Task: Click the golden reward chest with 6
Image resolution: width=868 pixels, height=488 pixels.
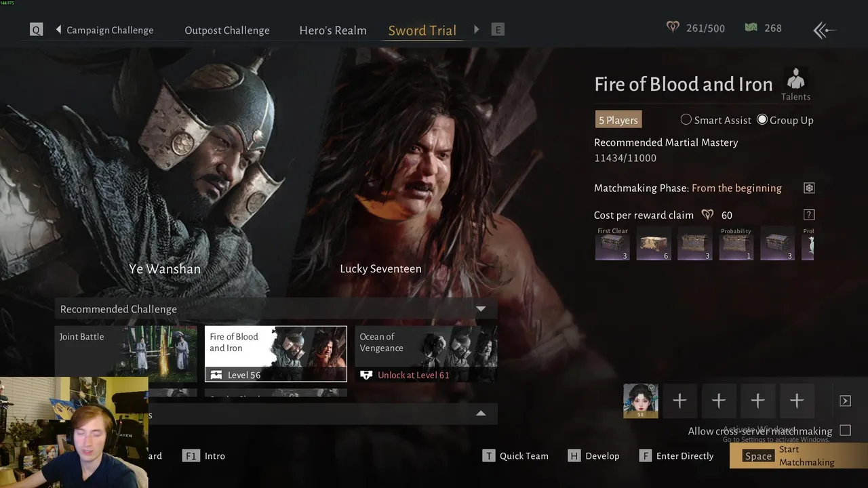Action: pyautogui.click(x=654, y=244)
